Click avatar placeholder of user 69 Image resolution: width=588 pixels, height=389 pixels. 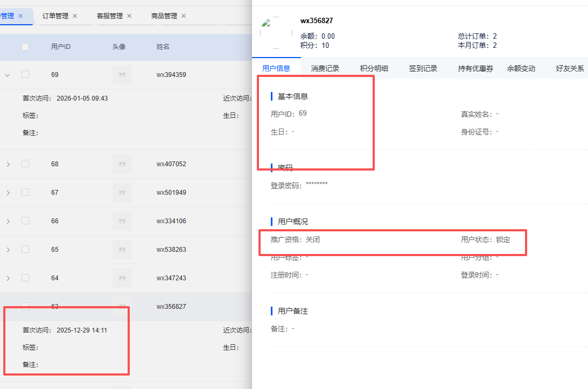pyautogui.click(x=122, y=75)
